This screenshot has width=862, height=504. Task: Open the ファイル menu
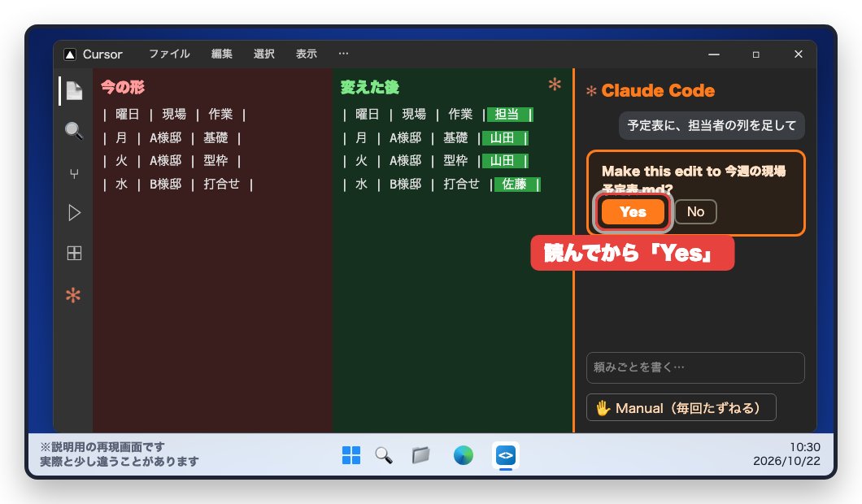[169, 54]
